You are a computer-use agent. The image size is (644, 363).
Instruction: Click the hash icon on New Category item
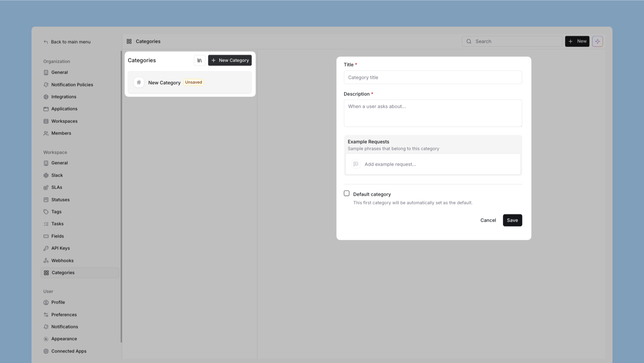click(x=139, y=83)
